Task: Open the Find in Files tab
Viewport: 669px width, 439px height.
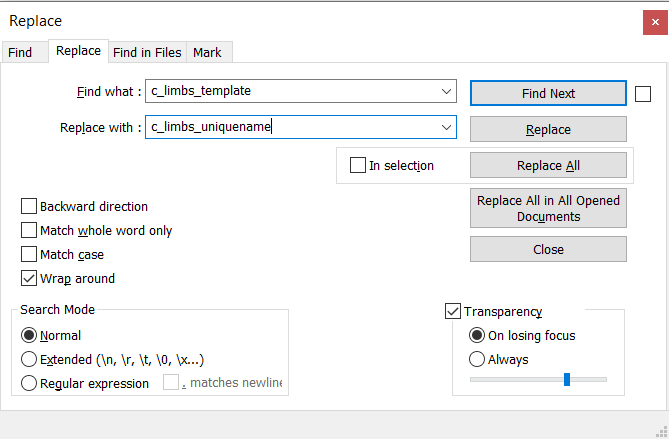Action: coord(147,52)
